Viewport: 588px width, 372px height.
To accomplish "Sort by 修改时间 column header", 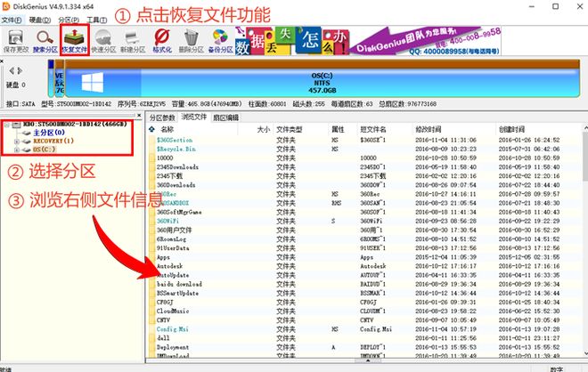I will (x=428, y=129).
